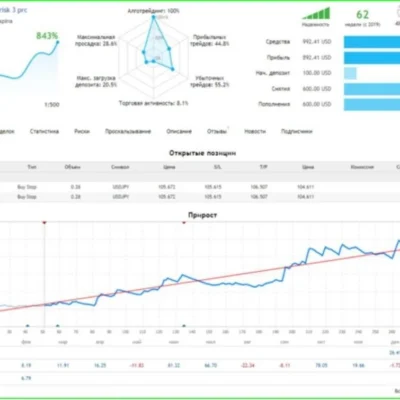
Task: Click the 100.00 USD initial deposit amount
Action: [x=317, y=73]
